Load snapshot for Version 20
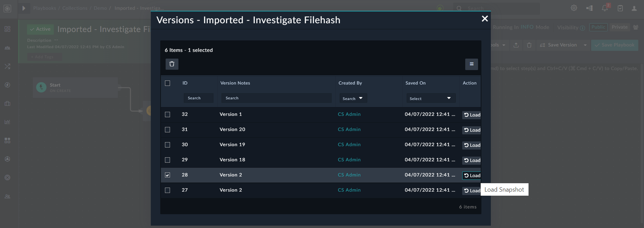The image size is (644, 228). (x=472, y=130)
